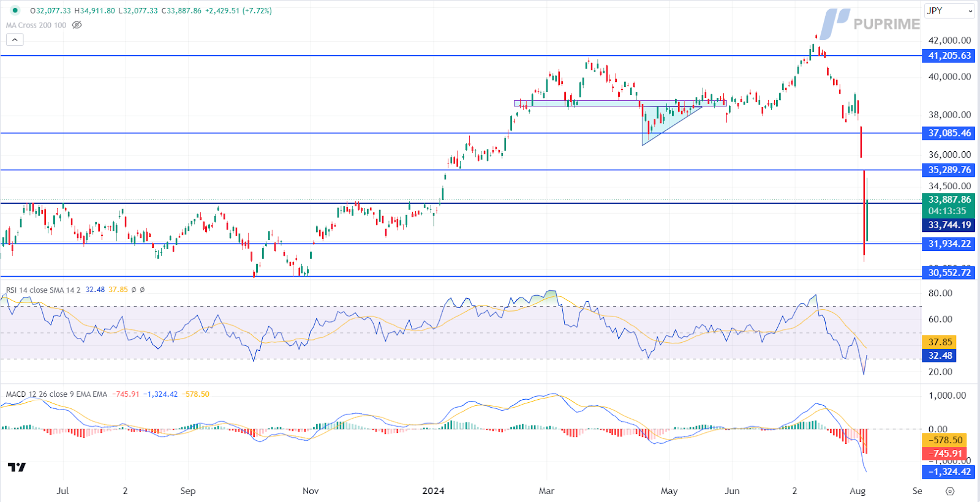Open chart settings gear icon
This screenshot has height=502, width=980.
[950, 491]
